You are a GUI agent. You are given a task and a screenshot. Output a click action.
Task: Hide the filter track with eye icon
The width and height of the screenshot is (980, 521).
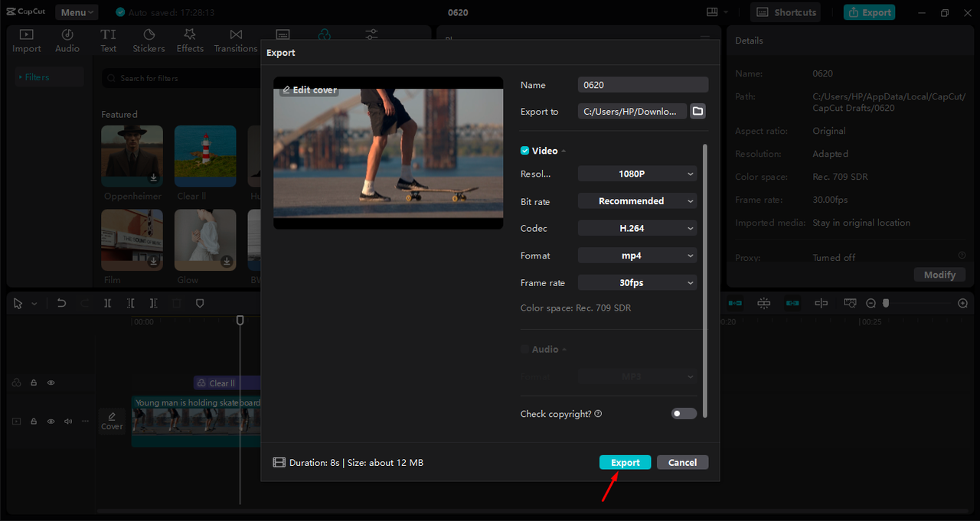pos(51,383)
